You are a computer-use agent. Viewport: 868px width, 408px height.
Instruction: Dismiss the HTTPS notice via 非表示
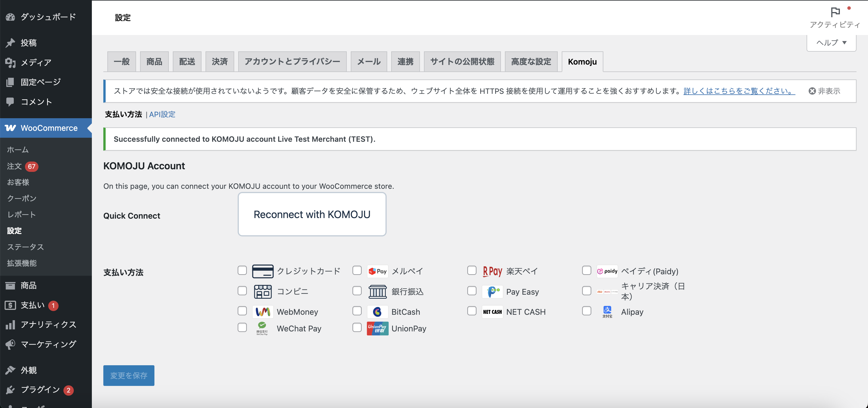tap(825, 91)
